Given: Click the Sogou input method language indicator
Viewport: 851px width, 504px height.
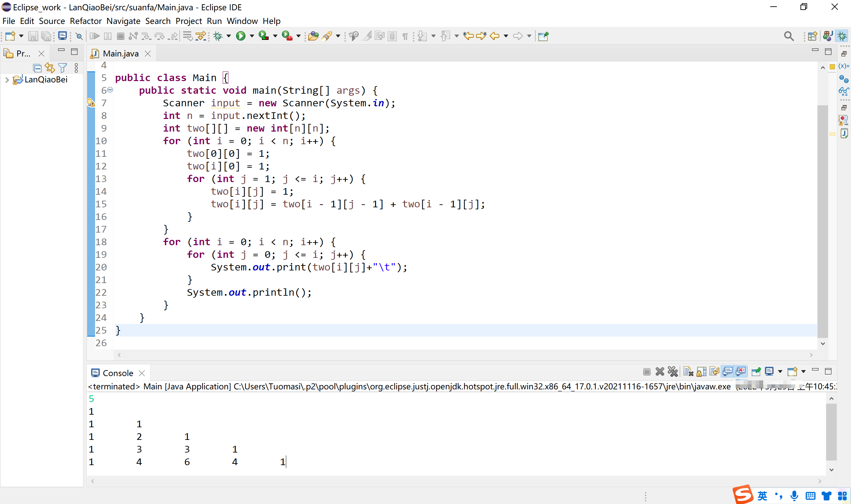Looking at the screenshot, I should [x=762, y=496].
